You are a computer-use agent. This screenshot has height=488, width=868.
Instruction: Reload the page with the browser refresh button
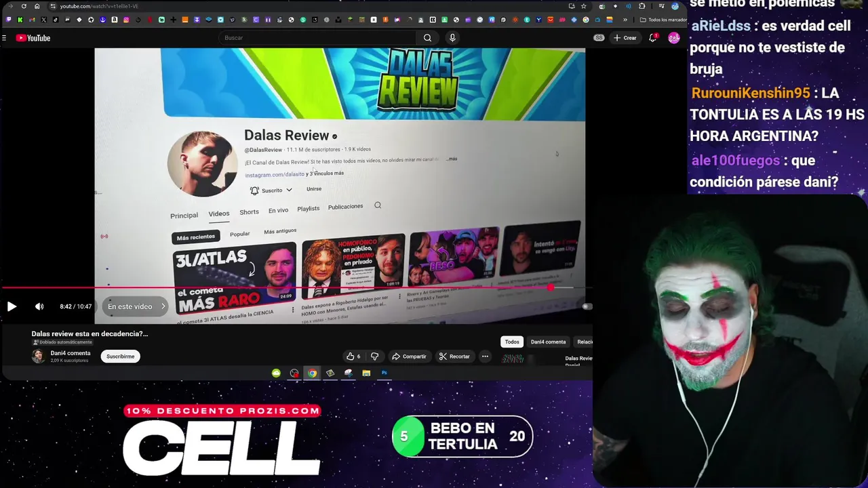pyautogui.click(x=24, y=6)
